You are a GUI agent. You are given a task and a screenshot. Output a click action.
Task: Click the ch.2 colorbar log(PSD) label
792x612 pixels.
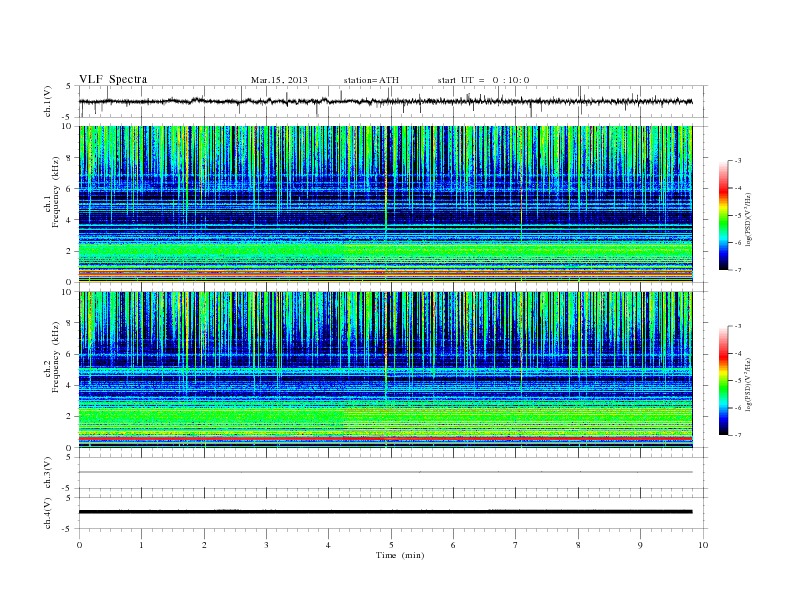[748, 384]
